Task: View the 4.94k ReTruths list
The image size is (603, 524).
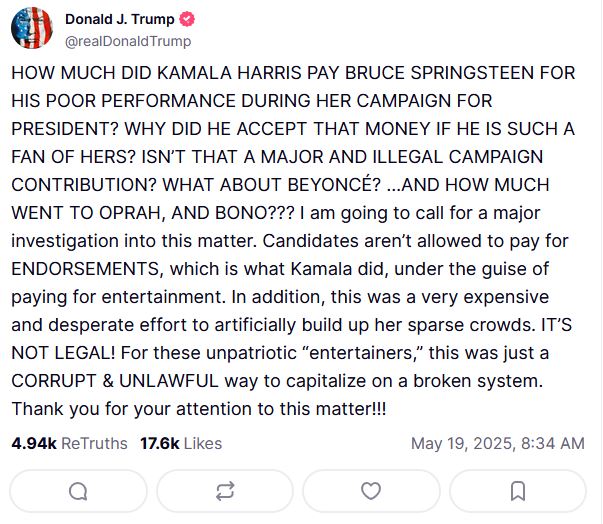Action: pos(67,442)
